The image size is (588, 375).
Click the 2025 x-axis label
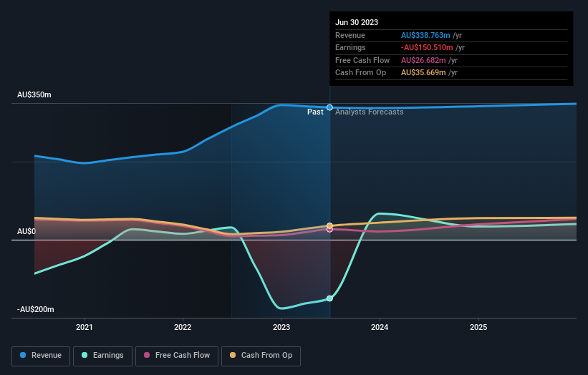coord(478,327)
